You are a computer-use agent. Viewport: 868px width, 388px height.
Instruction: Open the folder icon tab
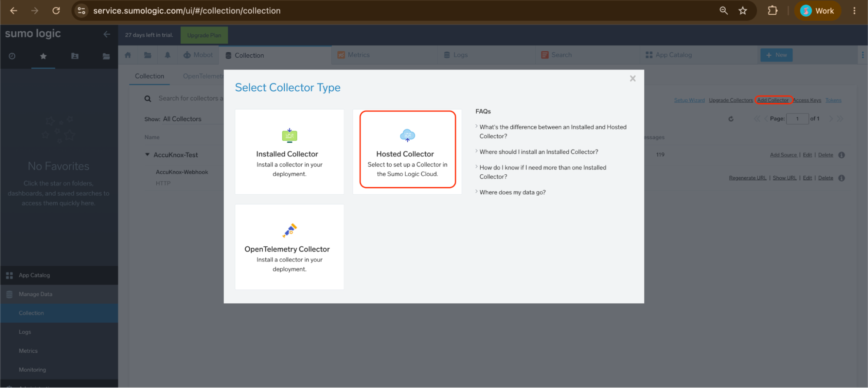click(x=148, y=55)
